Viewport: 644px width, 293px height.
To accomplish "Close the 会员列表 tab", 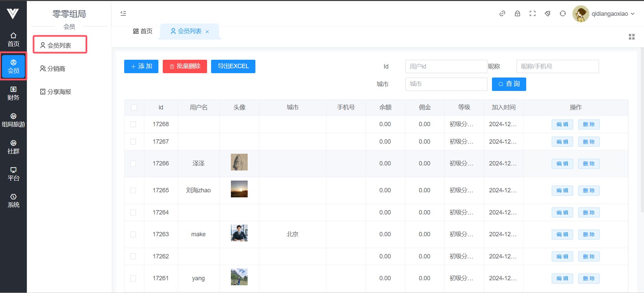I will tap(207, 32).
